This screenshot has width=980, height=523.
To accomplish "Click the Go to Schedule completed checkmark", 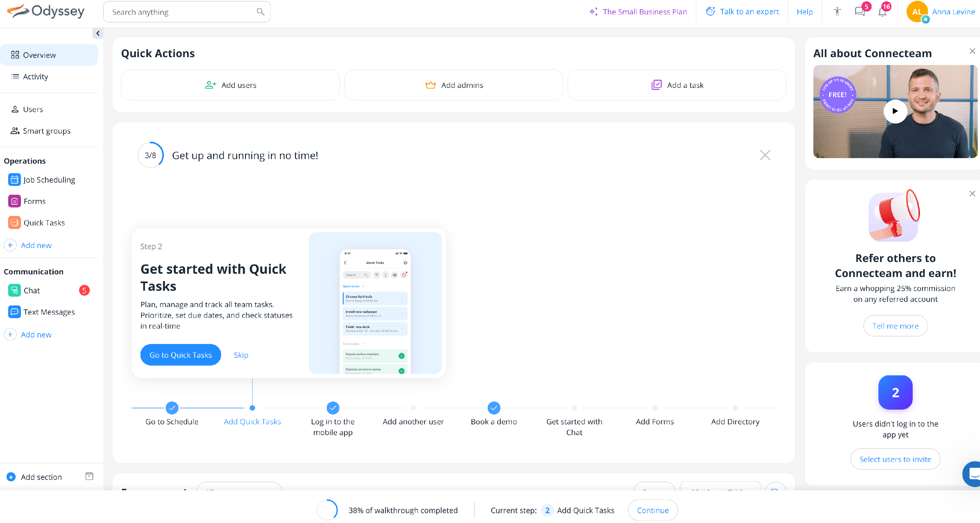I will click(172, 408).
